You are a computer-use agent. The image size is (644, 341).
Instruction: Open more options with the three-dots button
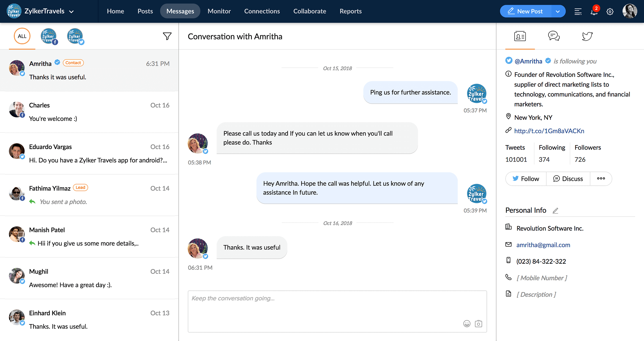coord(601,179)
